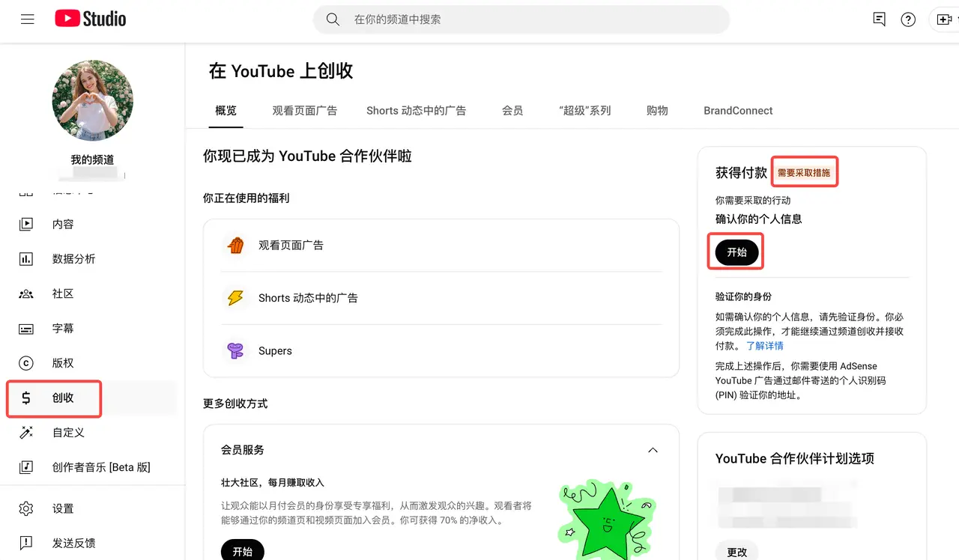Viewport: 959px width, 560px height.
Task: Click the YouTube Studio logo
Action: point(91,19)
